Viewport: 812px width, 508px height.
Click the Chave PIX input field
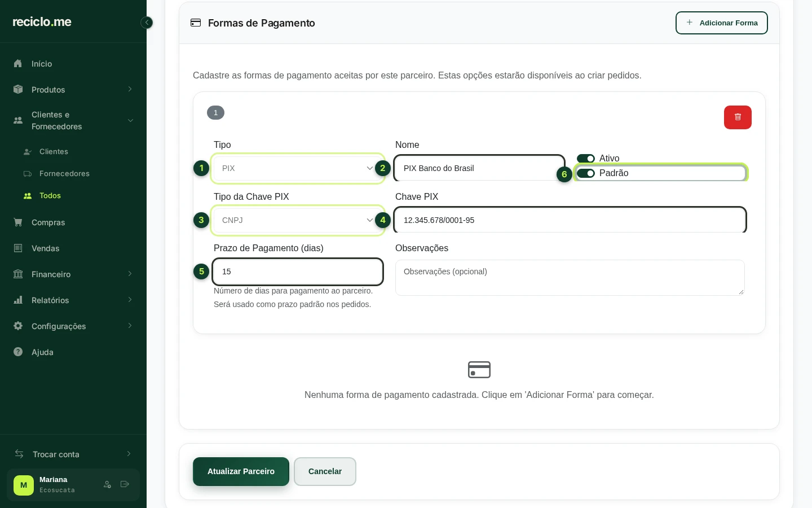tap(570, 220)
